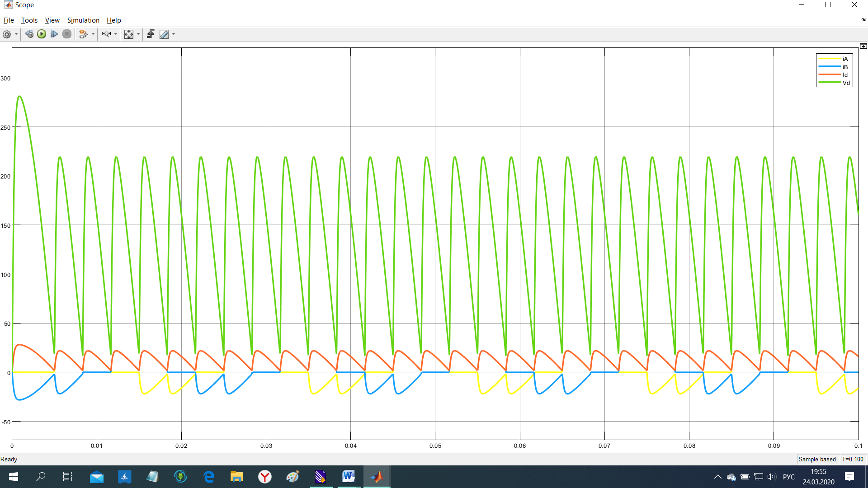
Task: Click the Highlight Simulink Block icon
Action: pos(83,34)
